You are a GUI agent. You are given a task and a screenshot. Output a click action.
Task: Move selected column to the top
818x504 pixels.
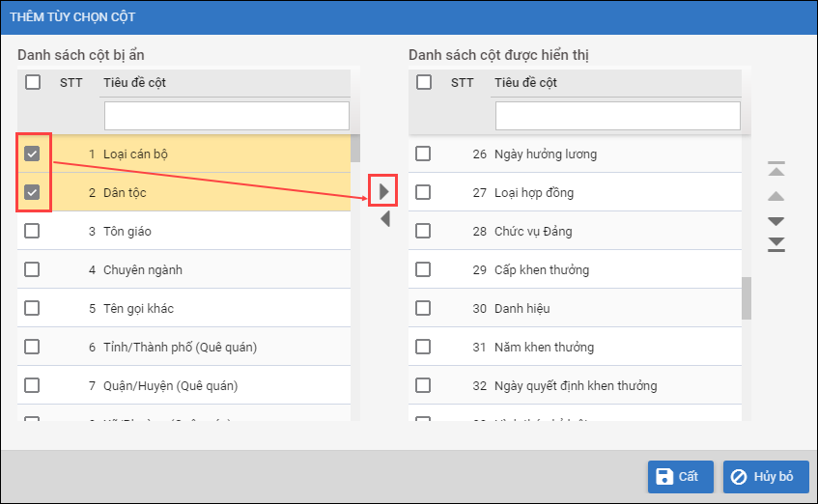776,170
